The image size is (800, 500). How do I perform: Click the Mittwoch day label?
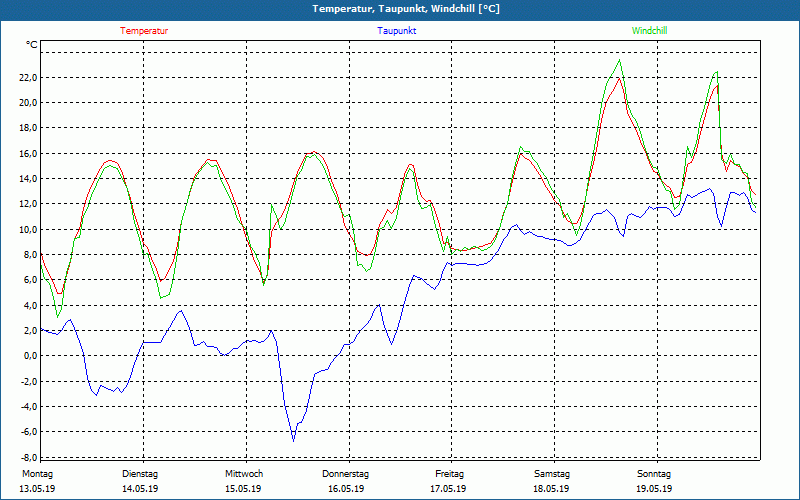tap(244, 474)
